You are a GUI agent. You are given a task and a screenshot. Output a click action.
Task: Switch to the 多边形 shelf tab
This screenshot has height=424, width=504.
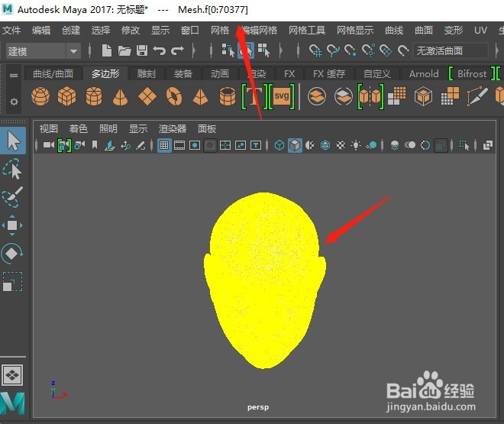pos(105,74)
